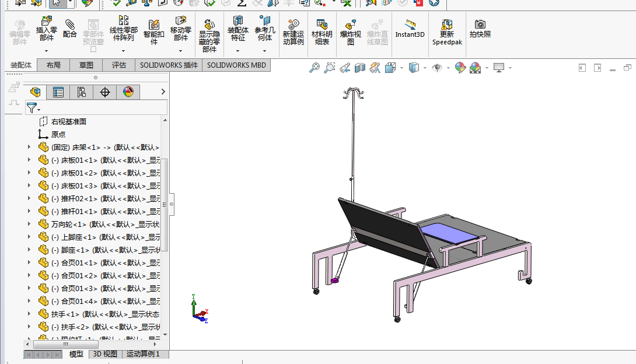This screenshot has width=636, height=364.
Task: Select the Mate (配合) tool
Action: click(70, 29)
